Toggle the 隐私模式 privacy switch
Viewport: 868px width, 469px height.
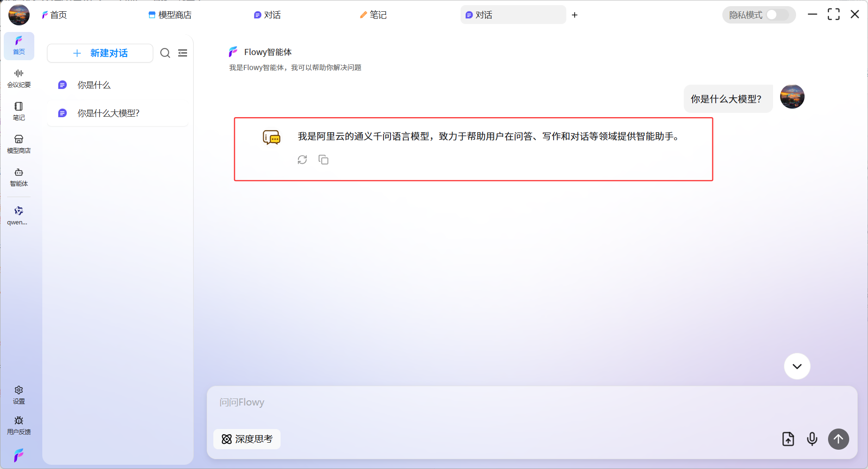(777, 15)
